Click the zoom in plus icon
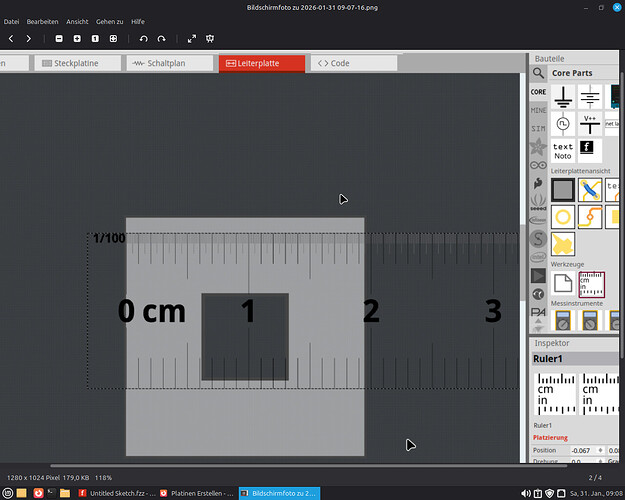625x500 pixels. 77,38
